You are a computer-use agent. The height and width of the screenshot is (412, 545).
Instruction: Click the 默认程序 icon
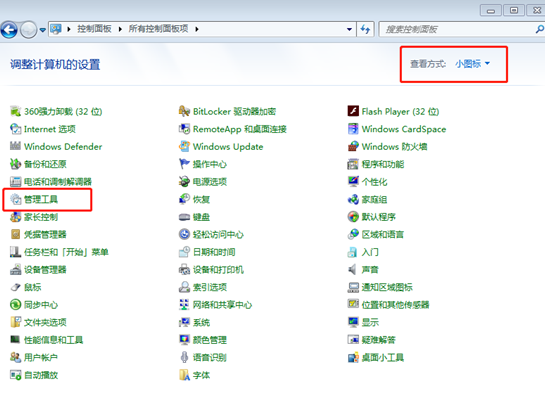click(x=353, y=217)
